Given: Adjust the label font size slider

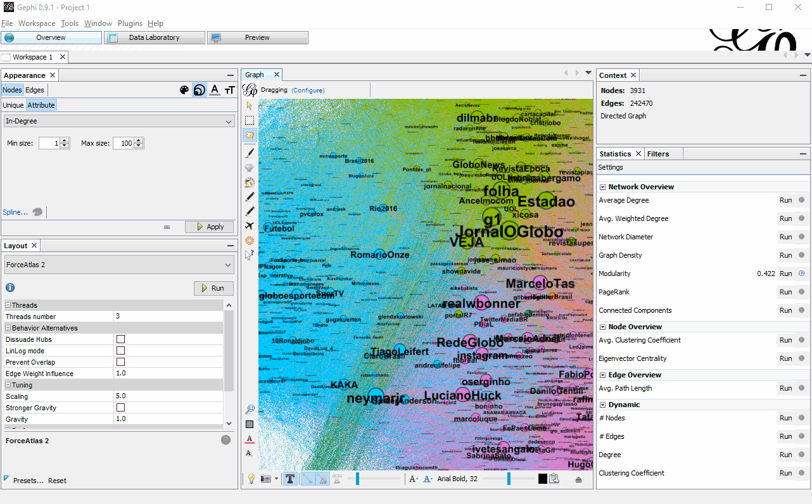Looking at the screenshot, I should click(509, 479).
